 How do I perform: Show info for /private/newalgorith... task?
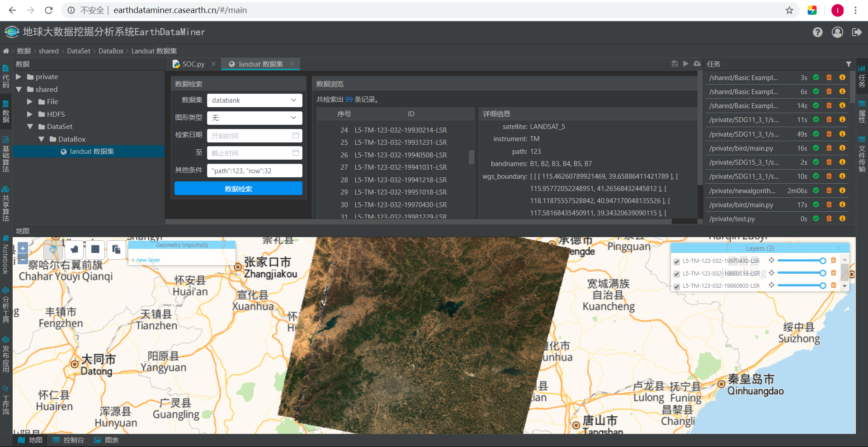coord(842,190)
